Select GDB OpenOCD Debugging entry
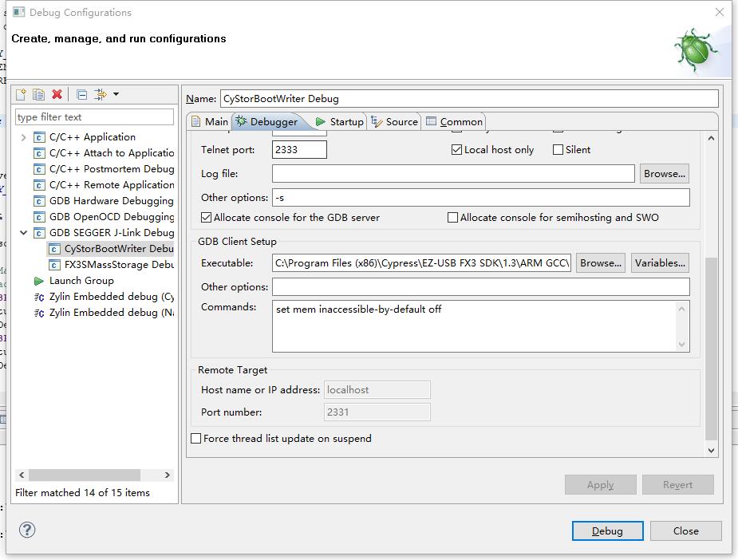The image size is (738, 560). tap(112, 218)
